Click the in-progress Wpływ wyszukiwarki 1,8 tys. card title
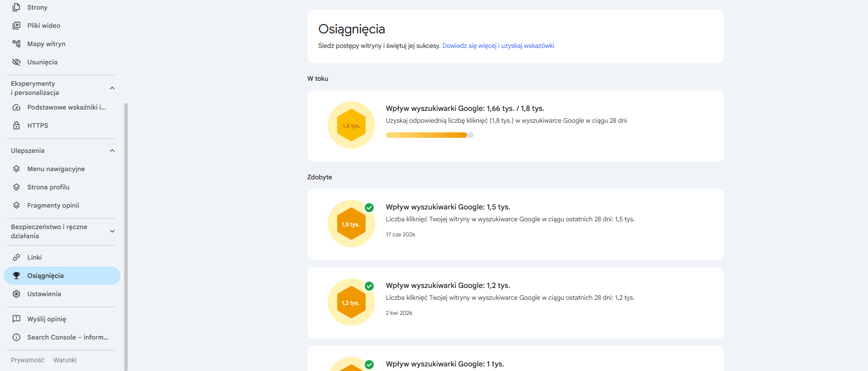The height and width of the screenshot is (371, 868). coord(465,108)
